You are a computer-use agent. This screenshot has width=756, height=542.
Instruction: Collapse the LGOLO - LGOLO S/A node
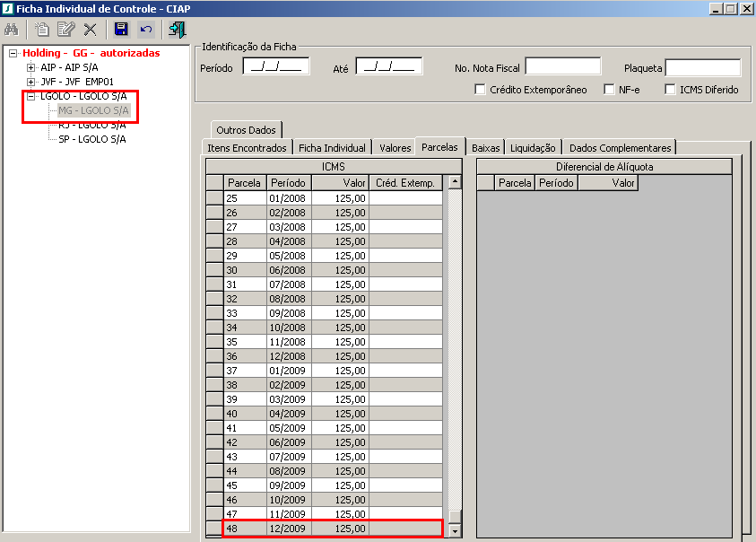pos(31,96)
